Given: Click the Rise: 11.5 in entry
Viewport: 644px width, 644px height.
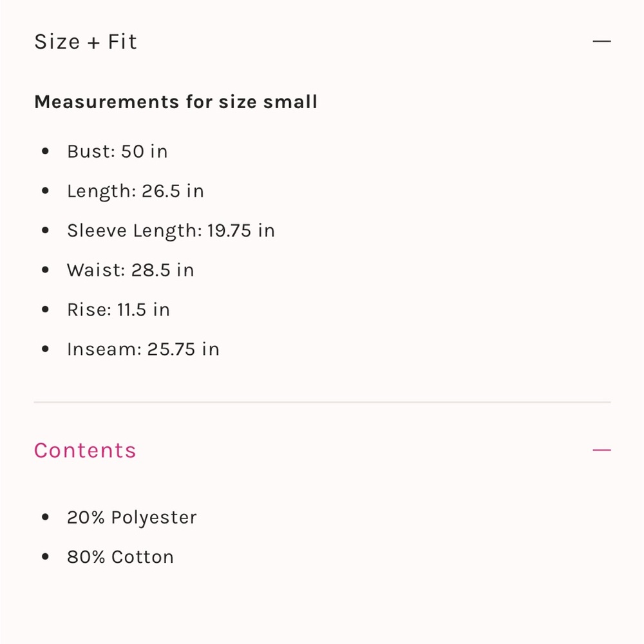Looking at the screenshot, I should [x=118, y=310].
